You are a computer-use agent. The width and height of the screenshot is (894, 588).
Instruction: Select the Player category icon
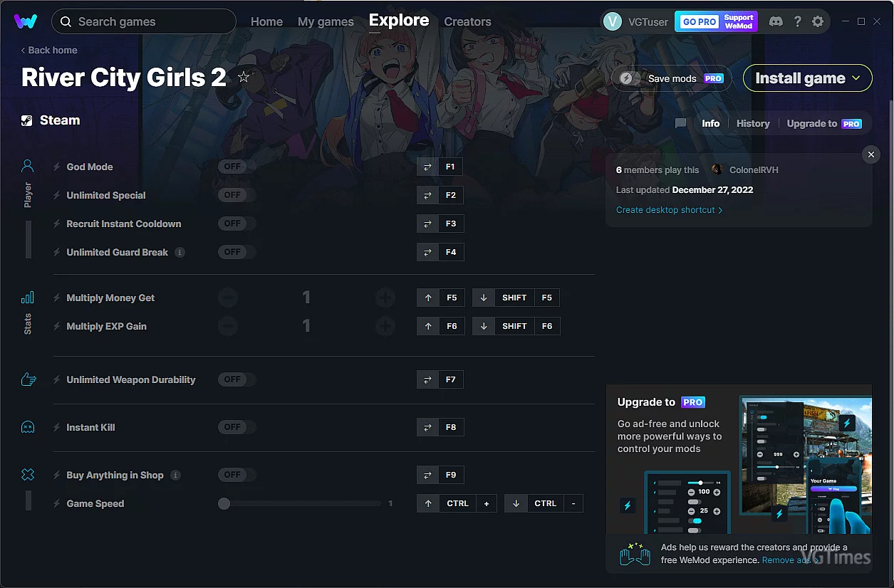[x=28, y=167]
